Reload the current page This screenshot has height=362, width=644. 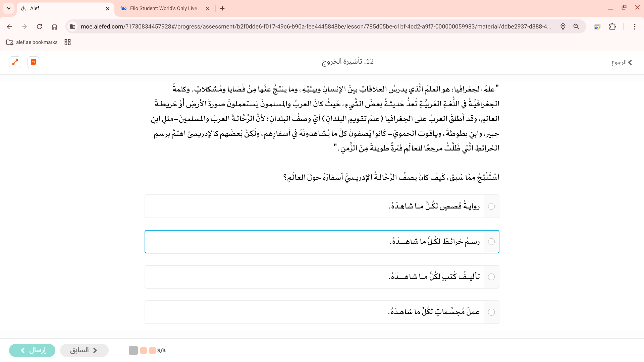[39, 26]
